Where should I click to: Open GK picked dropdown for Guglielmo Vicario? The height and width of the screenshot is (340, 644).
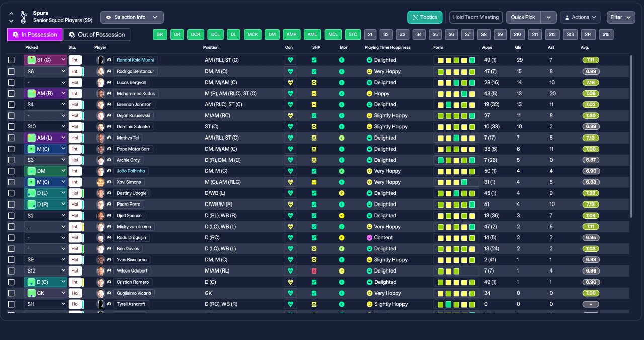pos(46,293)
